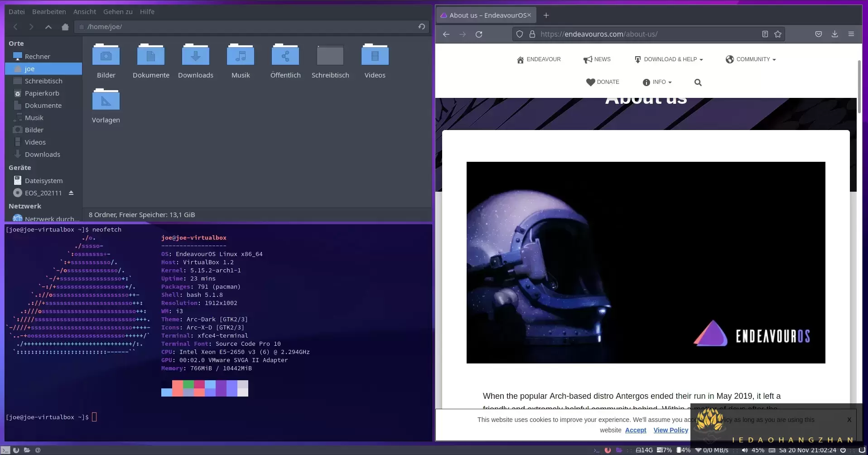868x455 pixels.
Task: Click browser back arrow
Action: click(446, 34)
